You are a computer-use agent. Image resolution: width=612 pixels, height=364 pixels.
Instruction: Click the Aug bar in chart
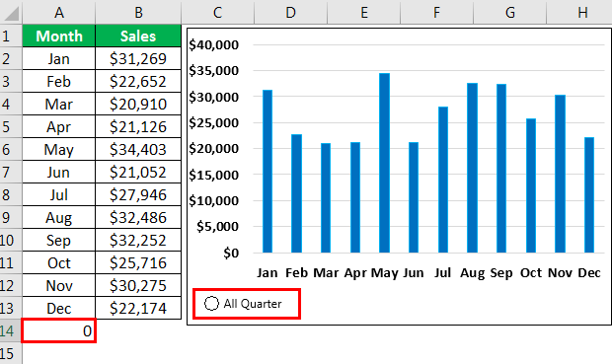coord(472,168)
